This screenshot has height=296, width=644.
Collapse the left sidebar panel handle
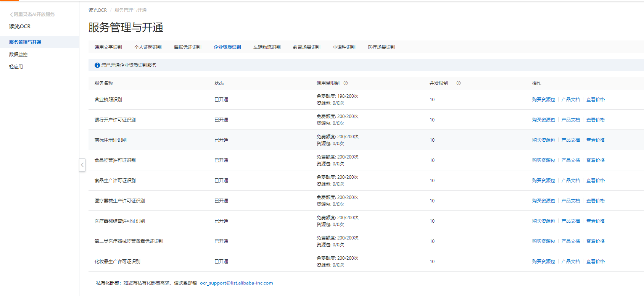pos(82,165)
